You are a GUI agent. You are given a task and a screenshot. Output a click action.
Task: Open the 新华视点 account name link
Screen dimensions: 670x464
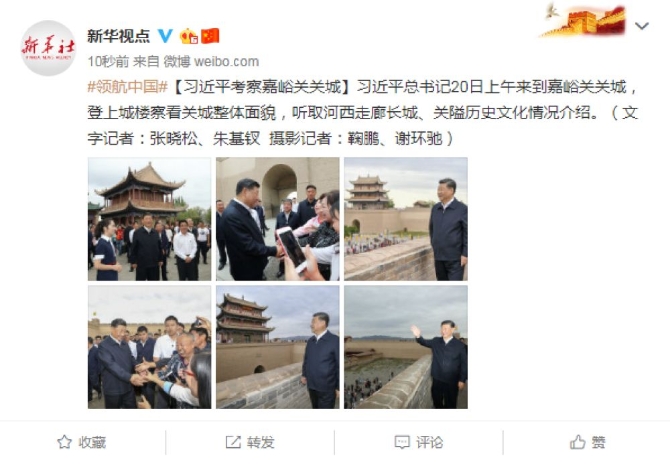[118, 36]
